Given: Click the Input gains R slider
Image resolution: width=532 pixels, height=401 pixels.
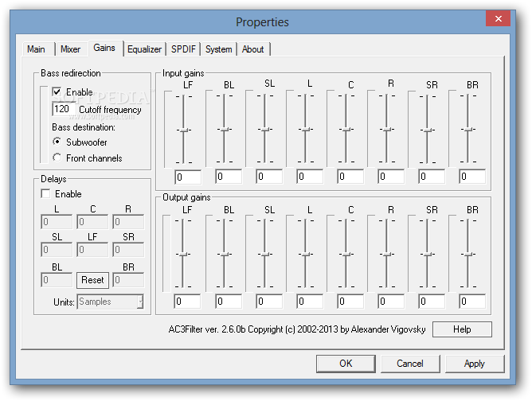Looking at the screenshot, I should (x=386, y=130).
